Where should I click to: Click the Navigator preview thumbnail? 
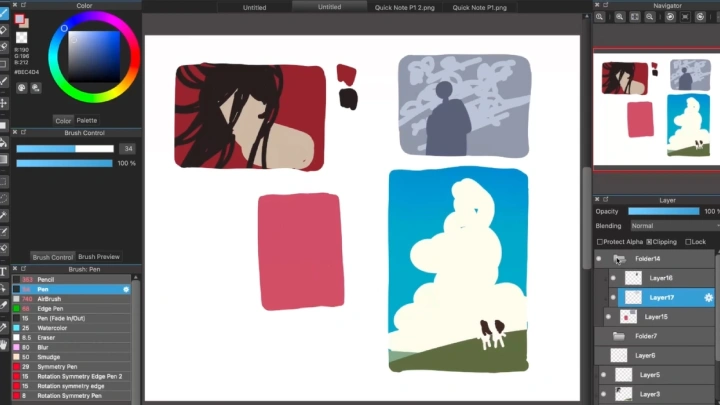pos(657,110)
